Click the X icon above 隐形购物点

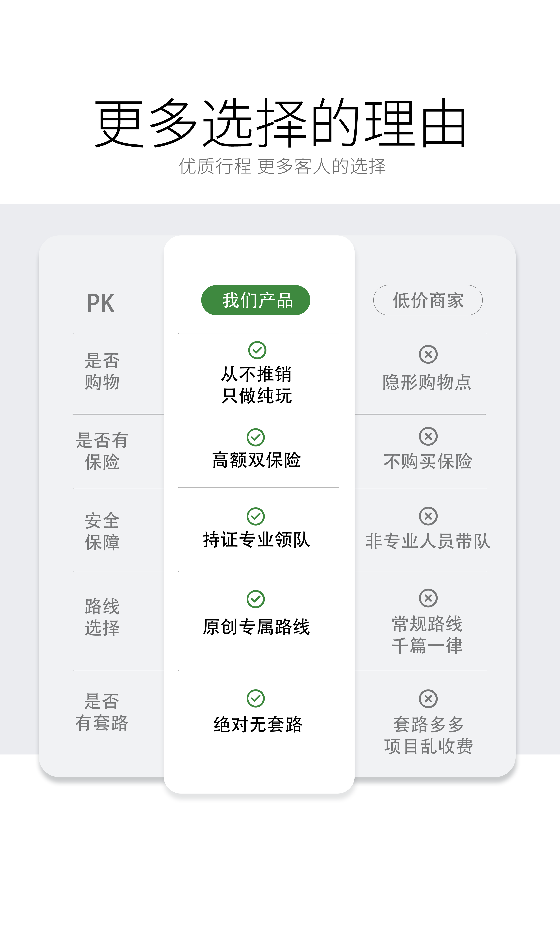428,354
